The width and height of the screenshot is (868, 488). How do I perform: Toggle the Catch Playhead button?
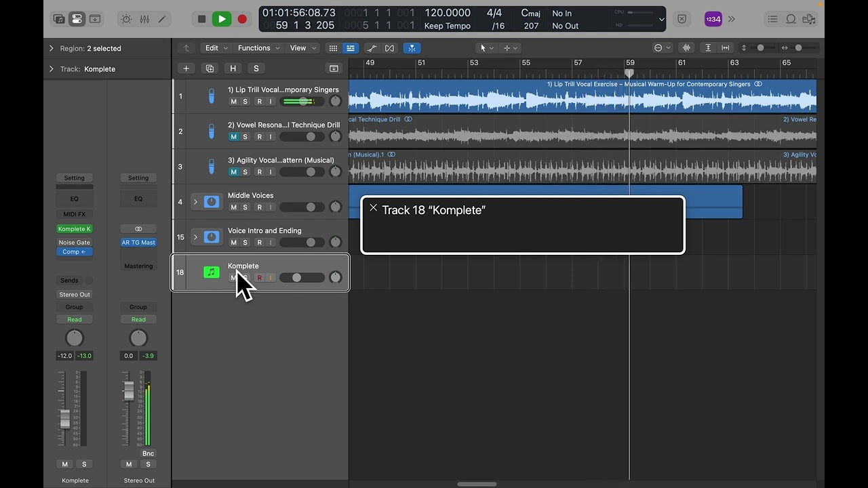pyautogui.click(x=412, y=48)
